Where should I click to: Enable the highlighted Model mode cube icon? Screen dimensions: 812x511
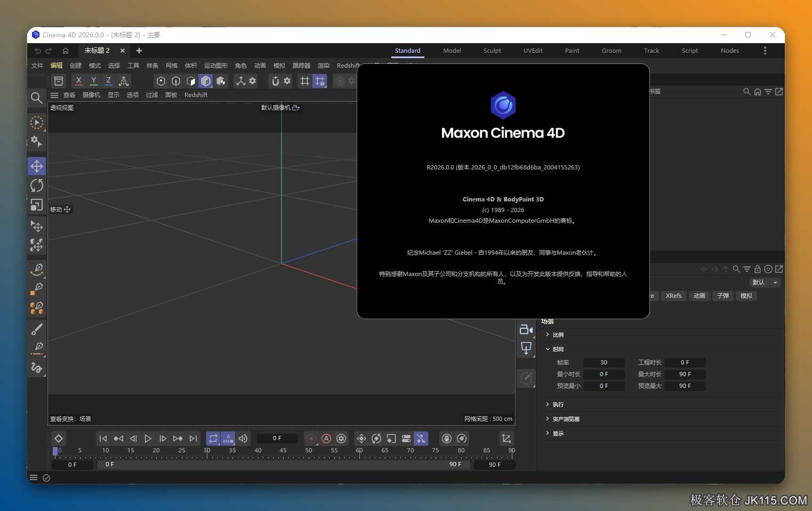tap(206, 81)
